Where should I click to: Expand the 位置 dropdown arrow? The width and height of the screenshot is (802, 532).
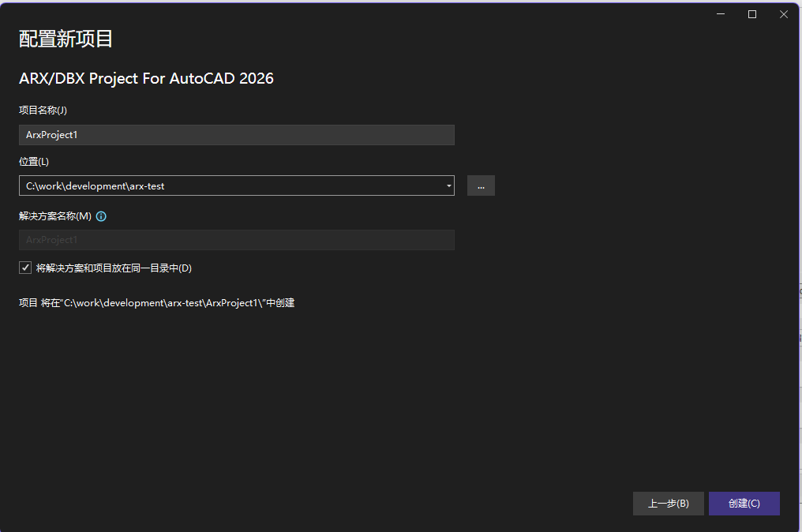coord(448,186)
